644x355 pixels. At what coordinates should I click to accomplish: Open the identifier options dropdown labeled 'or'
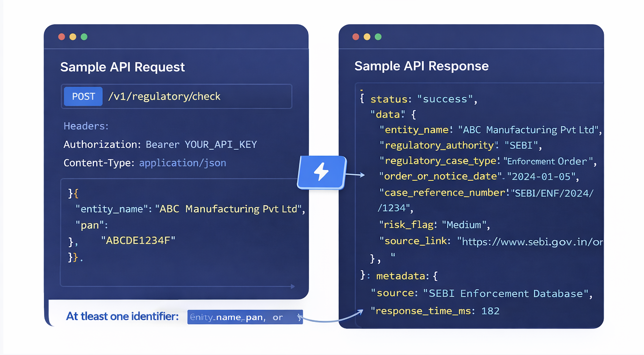[x=277, y=317]
